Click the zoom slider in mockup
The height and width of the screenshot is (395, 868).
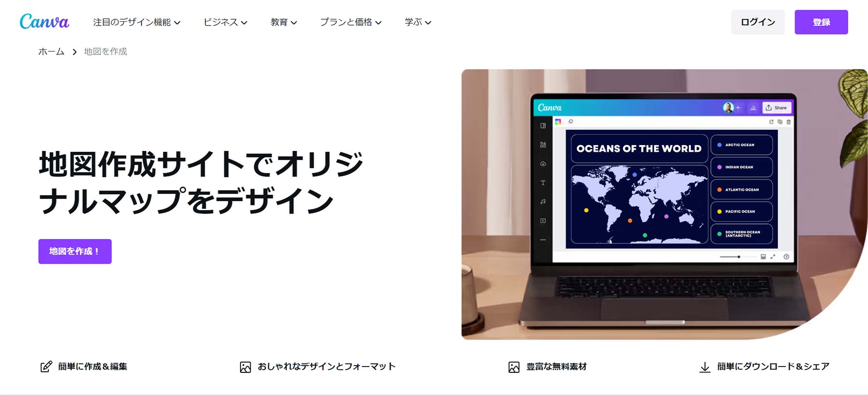737,257
